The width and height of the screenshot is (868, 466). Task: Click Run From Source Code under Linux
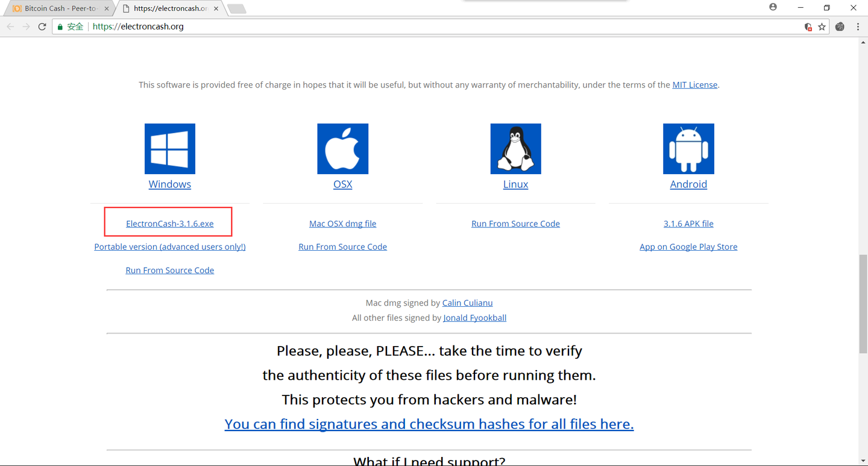(x=516, y=224)
